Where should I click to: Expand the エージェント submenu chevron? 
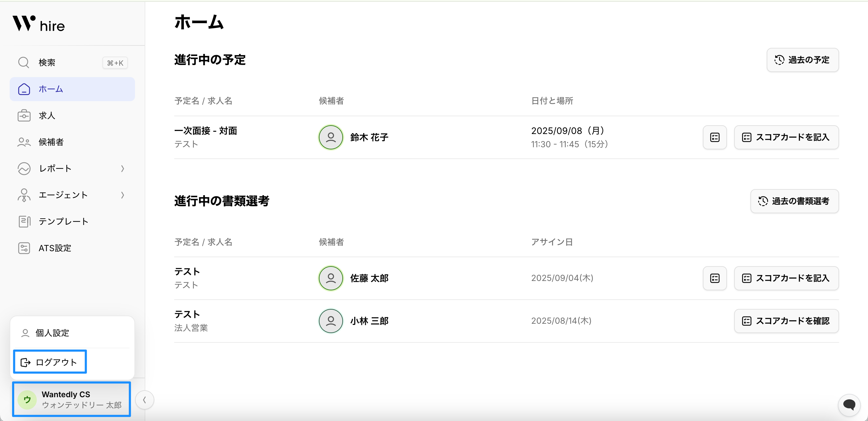123,195
